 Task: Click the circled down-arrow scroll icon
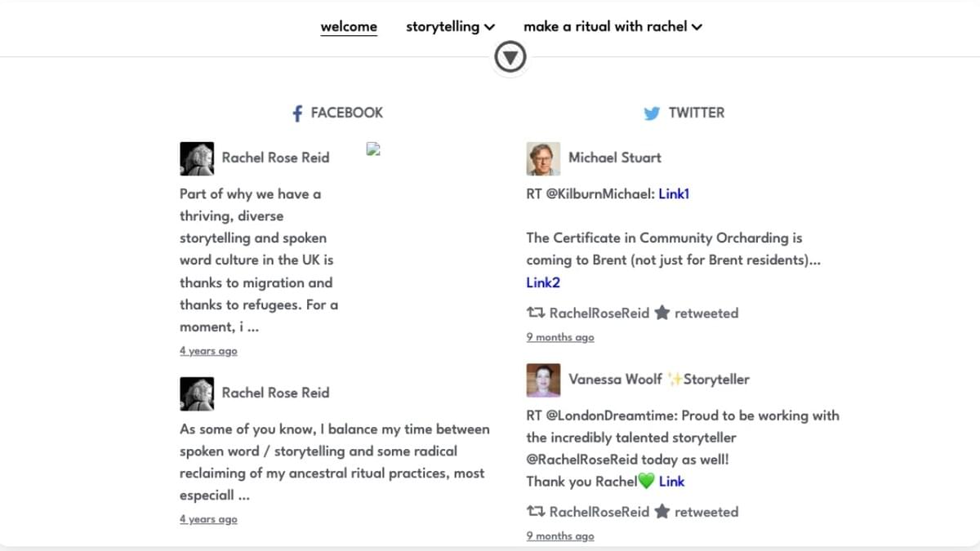pos(510,57)
